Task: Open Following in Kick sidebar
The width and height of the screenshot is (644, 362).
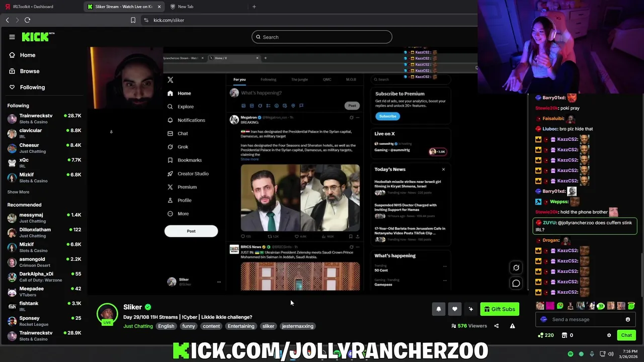Action: point(27,87)
